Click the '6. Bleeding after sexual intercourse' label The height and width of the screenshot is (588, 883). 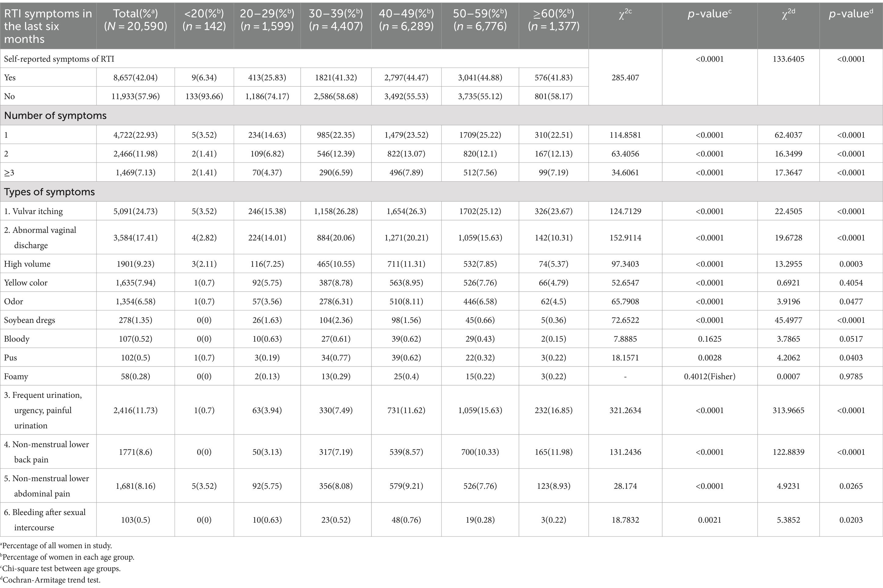tap(45, 520)
